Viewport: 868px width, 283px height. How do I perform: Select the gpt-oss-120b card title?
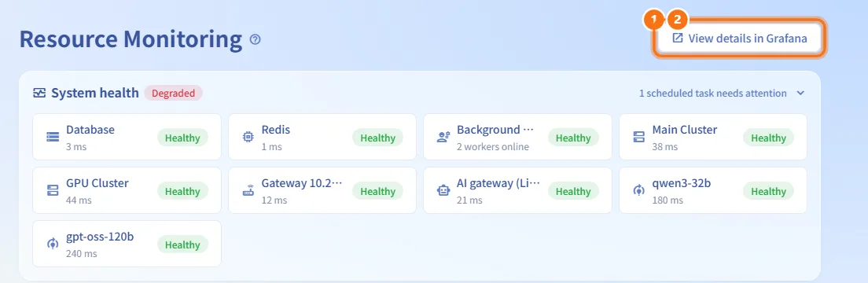pos(100,237)
